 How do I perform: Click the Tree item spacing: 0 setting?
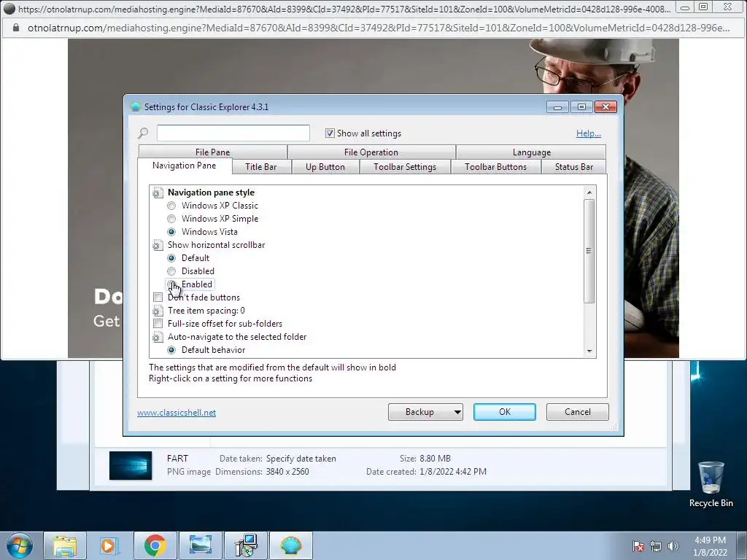click(x=206, y=311)
